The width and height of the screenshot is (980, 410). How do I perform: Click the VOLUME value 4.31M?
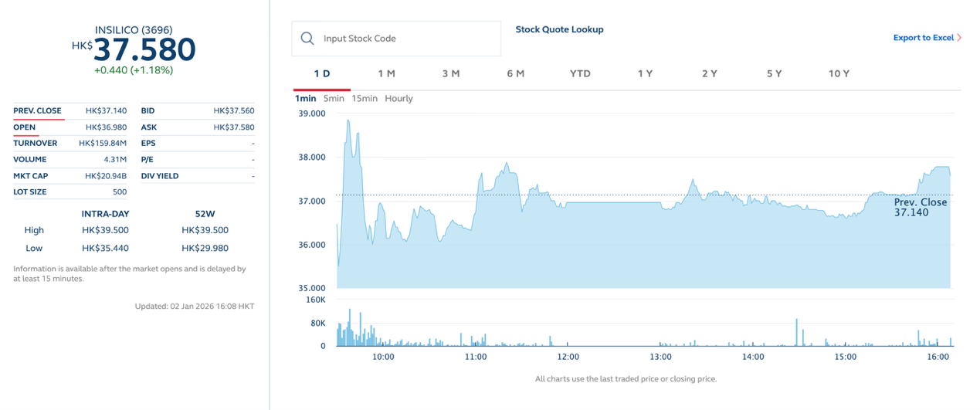click(x=115, y=159)
